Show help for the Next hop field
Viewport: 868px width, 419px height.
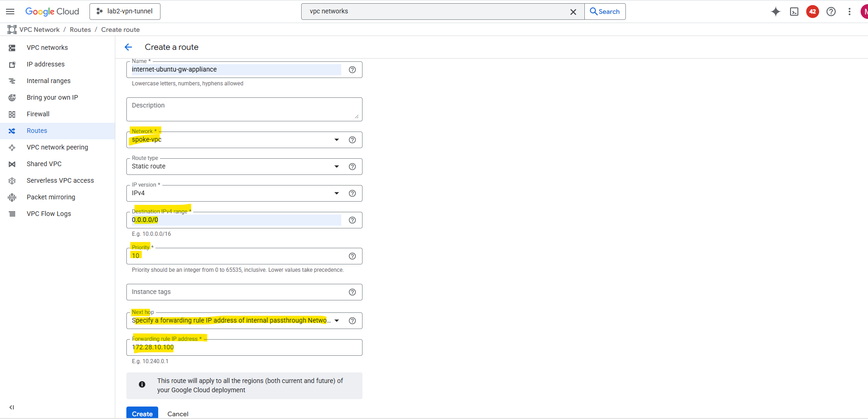click(x=352, y=321)
